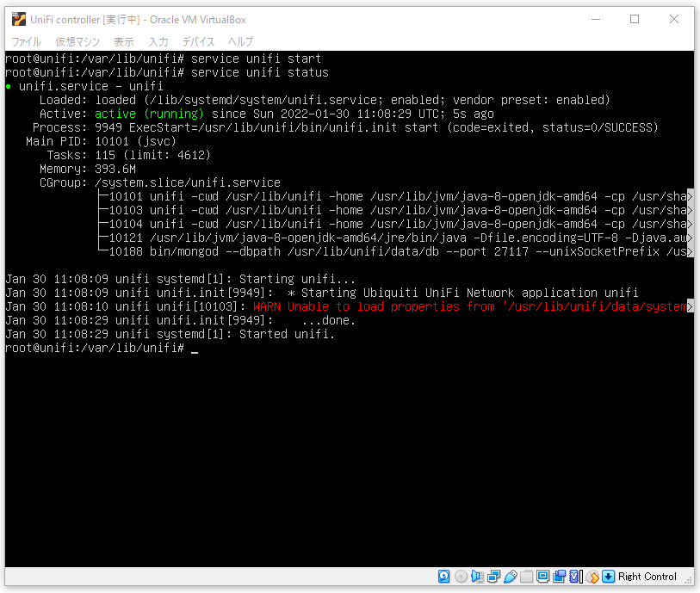Click the 'Tasks: 115 (limit: 4612)' line

(128, 155)
